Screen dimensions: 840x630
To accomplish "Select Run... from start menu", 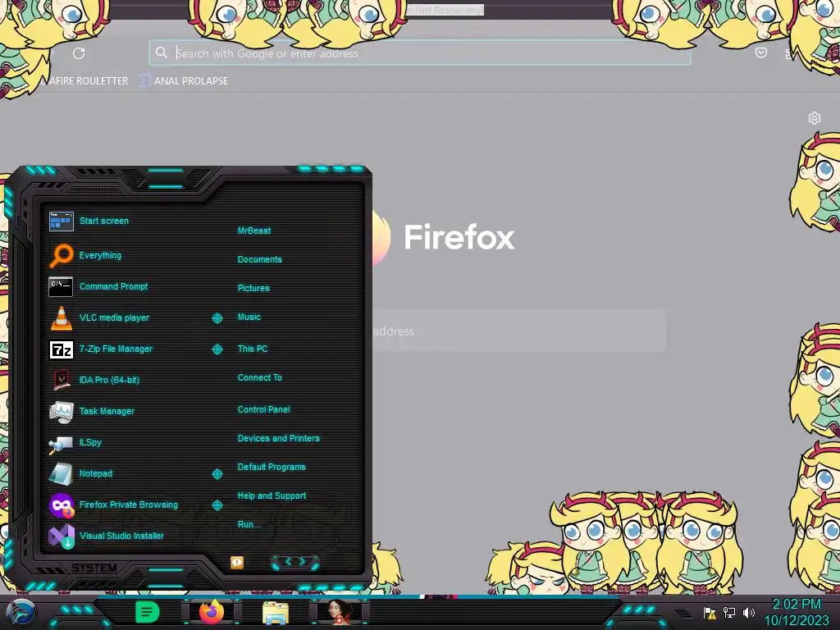I will tap(249, 524).
